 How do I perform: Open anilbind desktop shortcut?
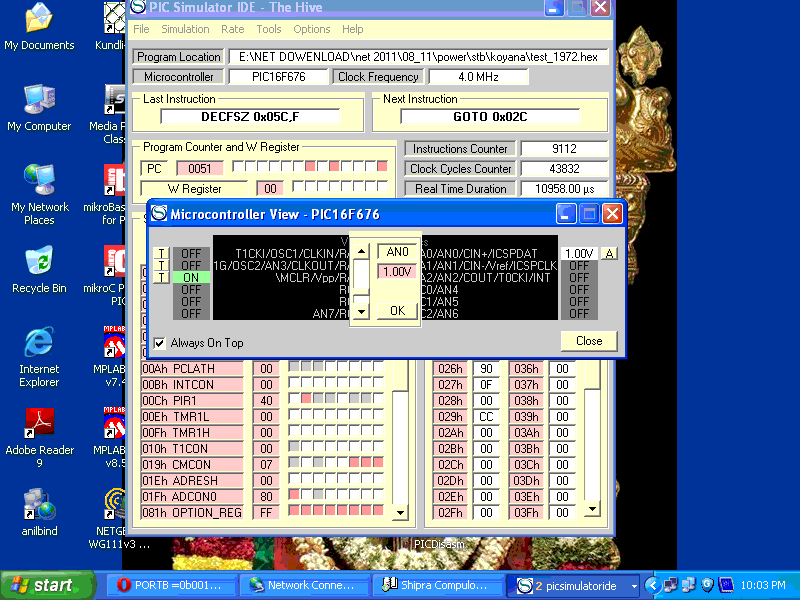(x=39, y=512)
